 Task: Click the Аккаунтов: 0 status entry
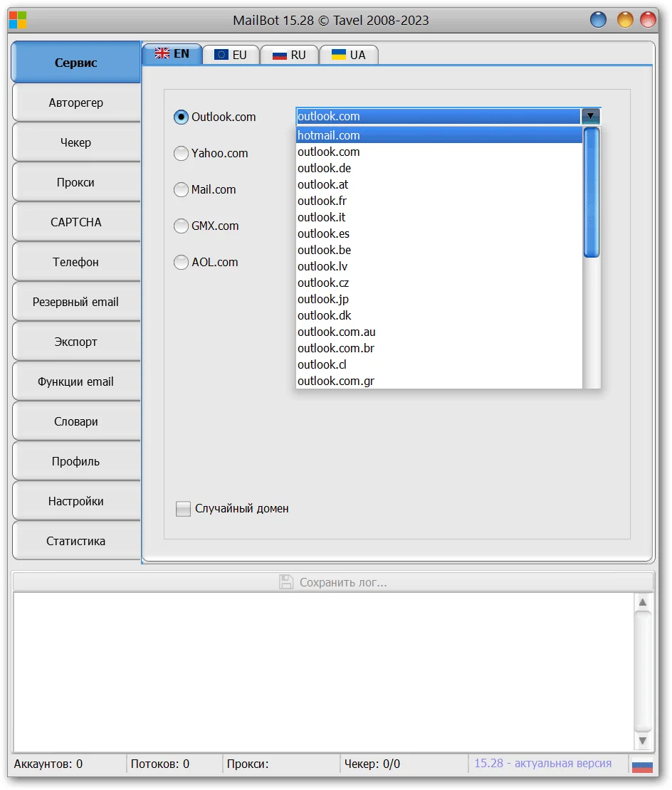click(48, 764)
